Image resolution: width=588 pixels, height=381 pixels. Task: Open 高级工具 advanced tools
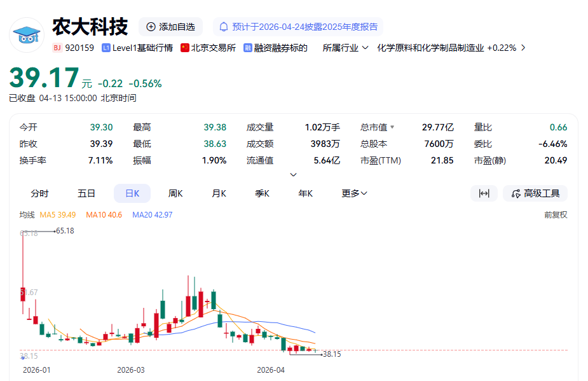click(535, 193)
